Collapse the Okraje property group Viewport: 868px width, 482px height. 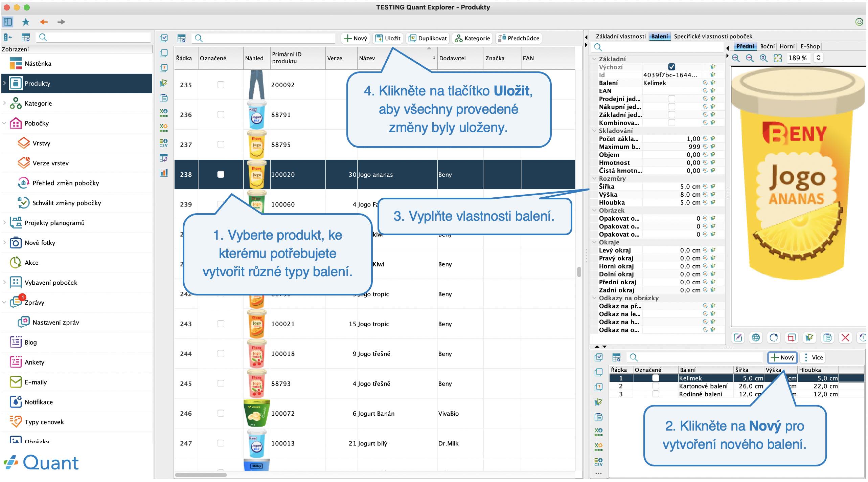tap(594, 242)
